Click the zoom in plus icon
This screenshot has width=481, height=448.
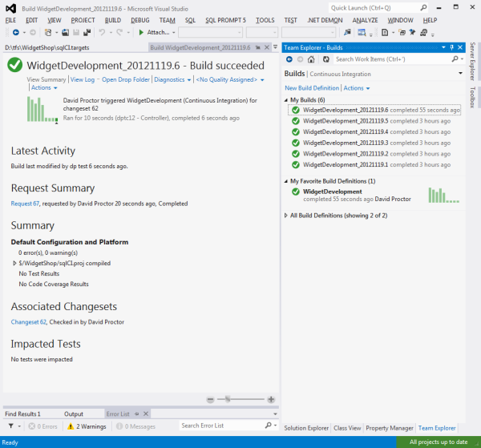coord(271,399)
